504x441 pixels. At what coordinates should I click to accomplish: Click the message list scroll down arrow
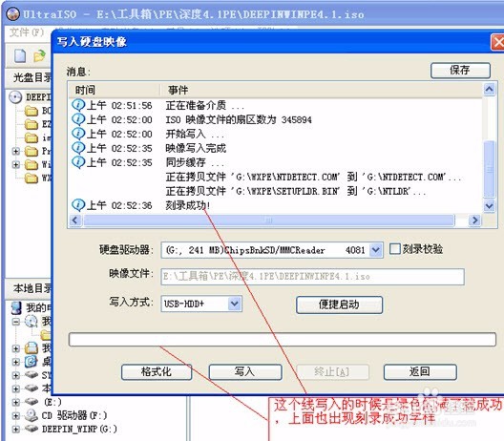click(490, 206)
